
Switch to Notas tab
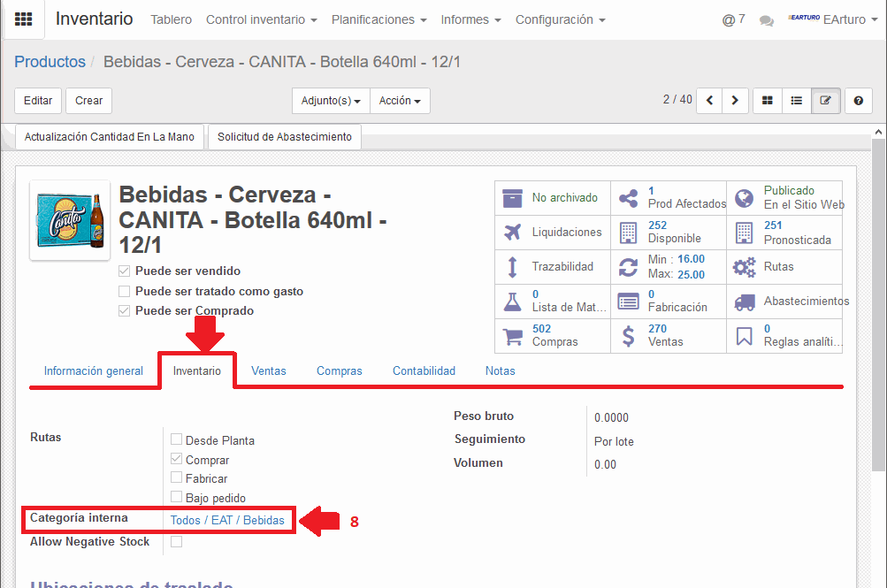click(x=500, y=370)
